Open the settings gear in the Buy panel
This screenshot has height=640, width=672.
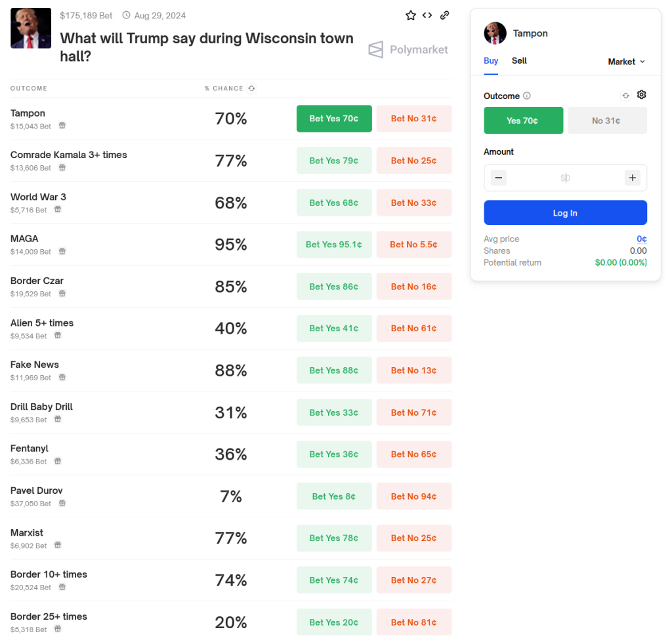(642, 94)
